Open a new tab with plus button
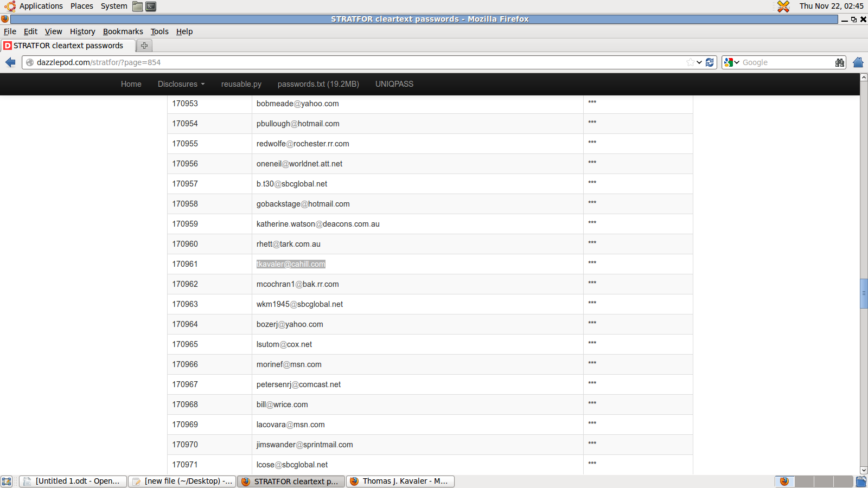868x488 pixels. tap(144, 46)
